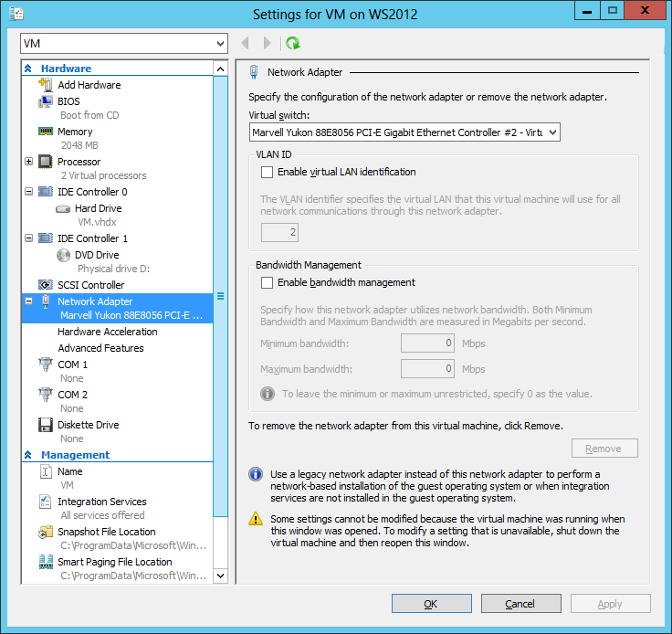Click the SCSI Controller icon
This screenshot has width=672, height=634.
tap(46, 285)
